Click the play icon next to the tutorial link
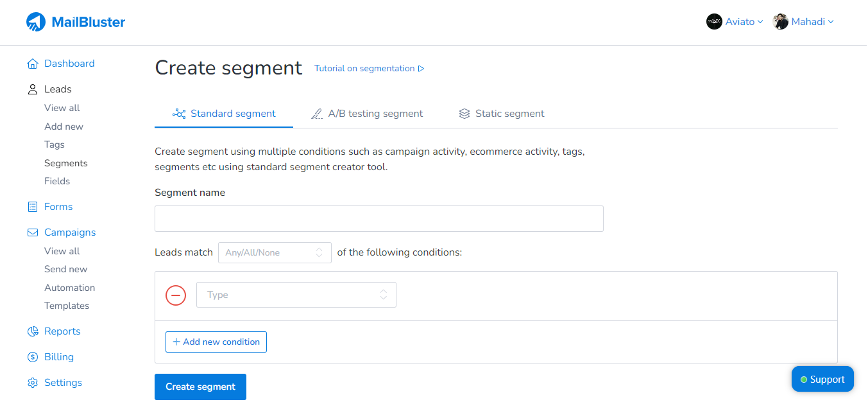Screen dimensions: 868x402 (422, 68)
